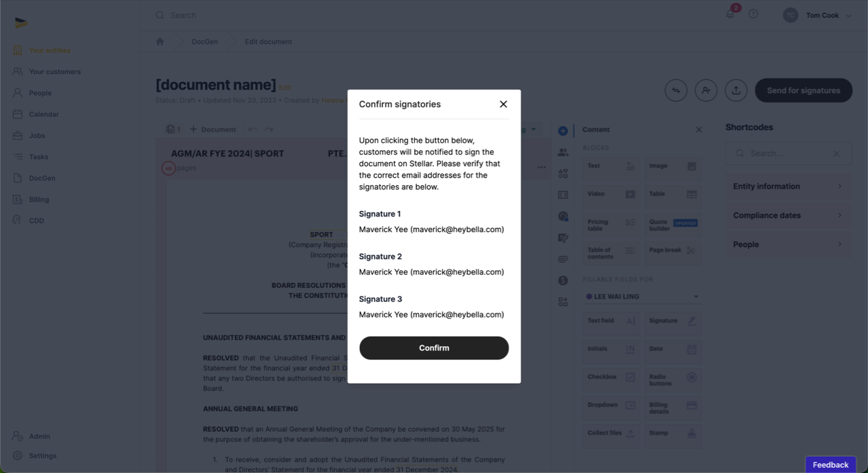This screenshot has height=473, width=868.
Task: Select the Signature fillable field block
Action: pos(672,321)
